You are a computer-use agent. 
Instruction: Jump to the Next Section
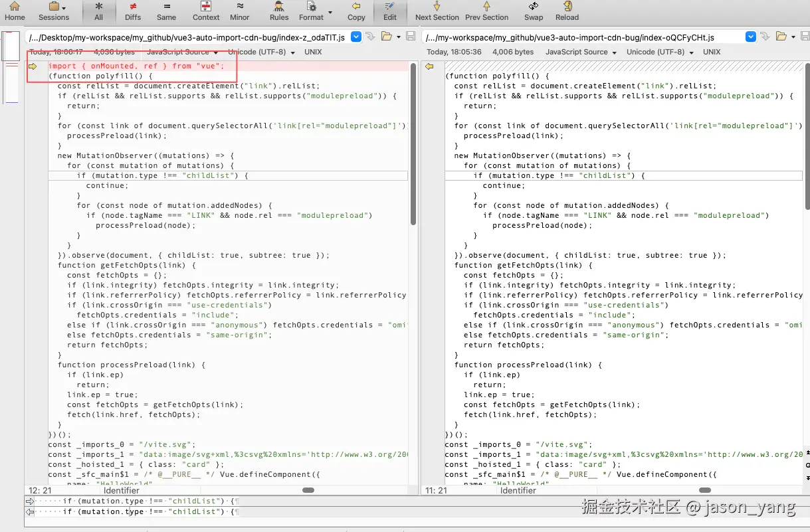437,11
